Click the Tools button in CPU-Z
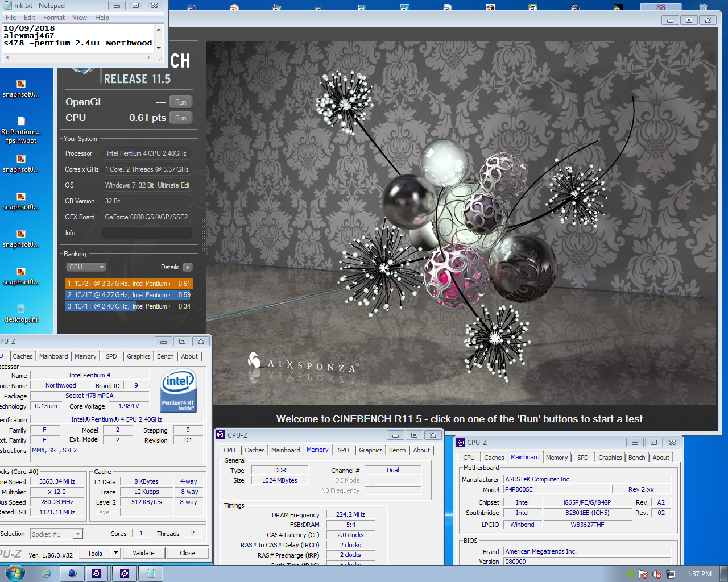 point(95,553)
